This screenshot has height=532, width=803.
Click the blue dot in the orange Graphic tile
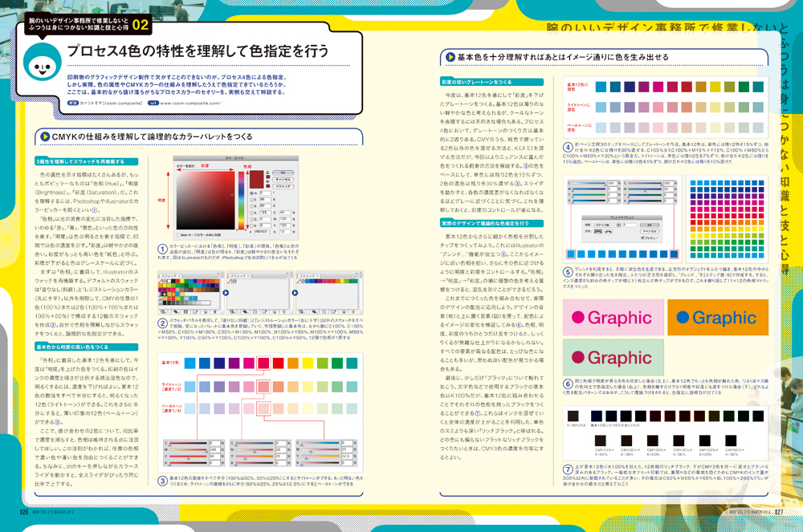tap(683, 317)
